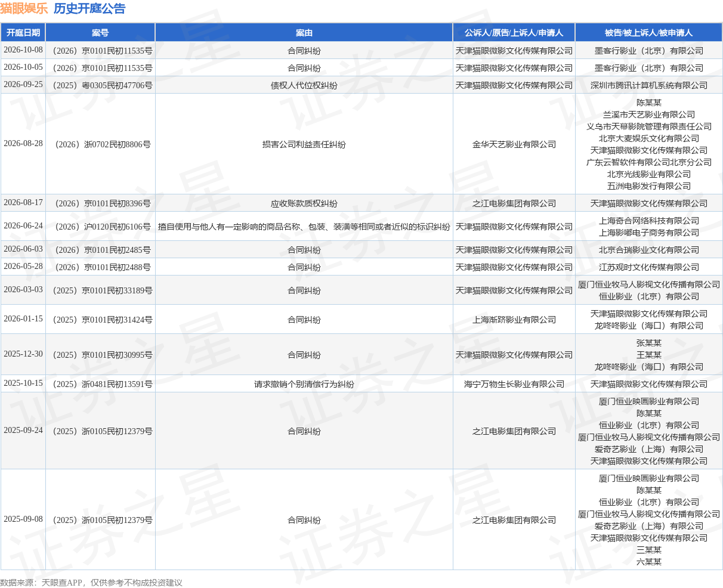This screenshot has height=588, width=723.
Task: Click the 数据来源 天眼查APP footer note
Action: 91,583
